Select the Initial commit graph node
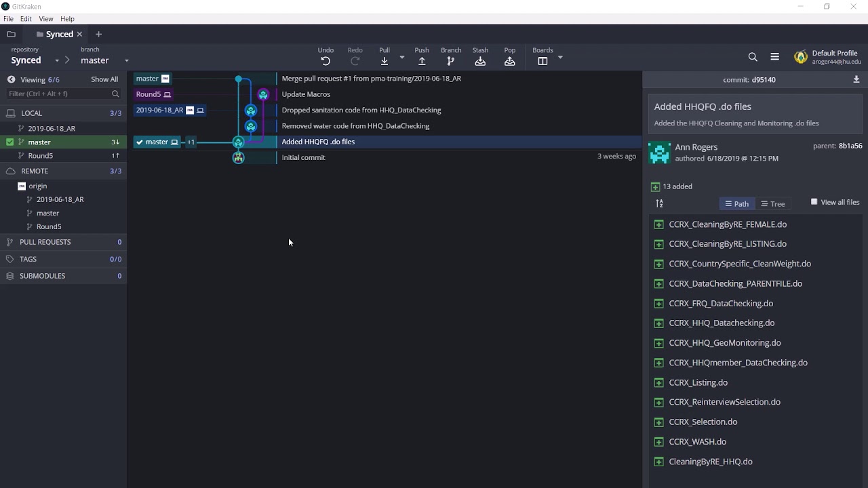This screenshot has height=488, width=868. [238, 157]
